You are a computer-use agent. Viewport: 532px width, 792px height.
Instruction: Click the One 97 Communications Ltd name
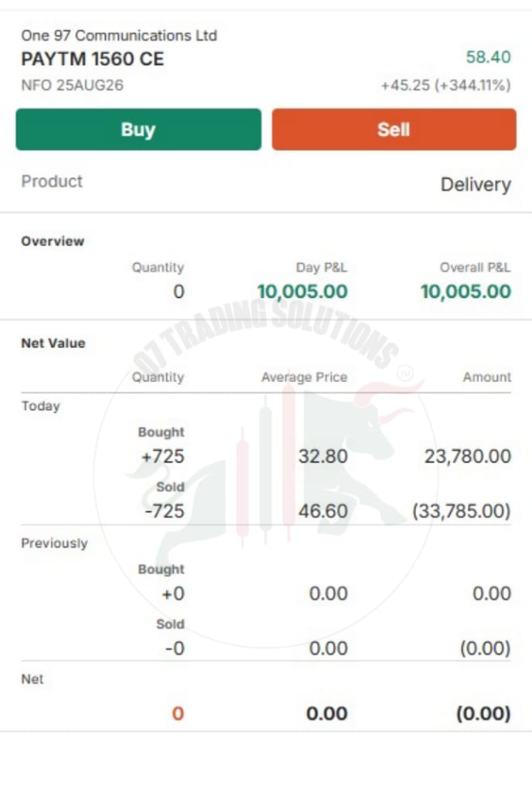119,36
